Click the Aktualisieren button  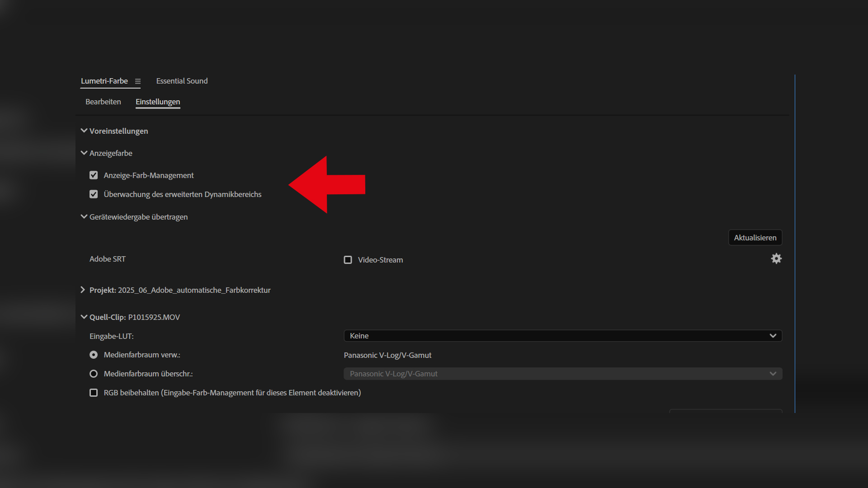tap(755, 238)
